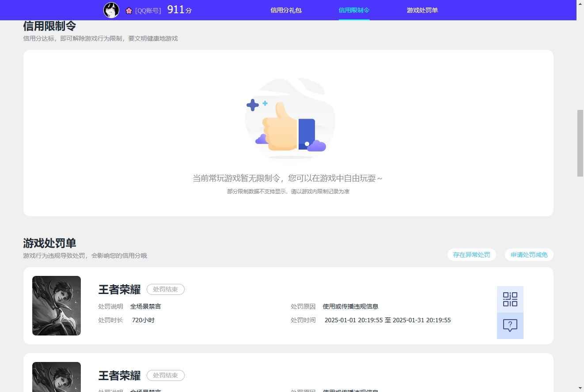Click the first 王者荣耀 game thumbnail
Image resolution: width=584 pixels, height=392 pixels.
[56, 305]
